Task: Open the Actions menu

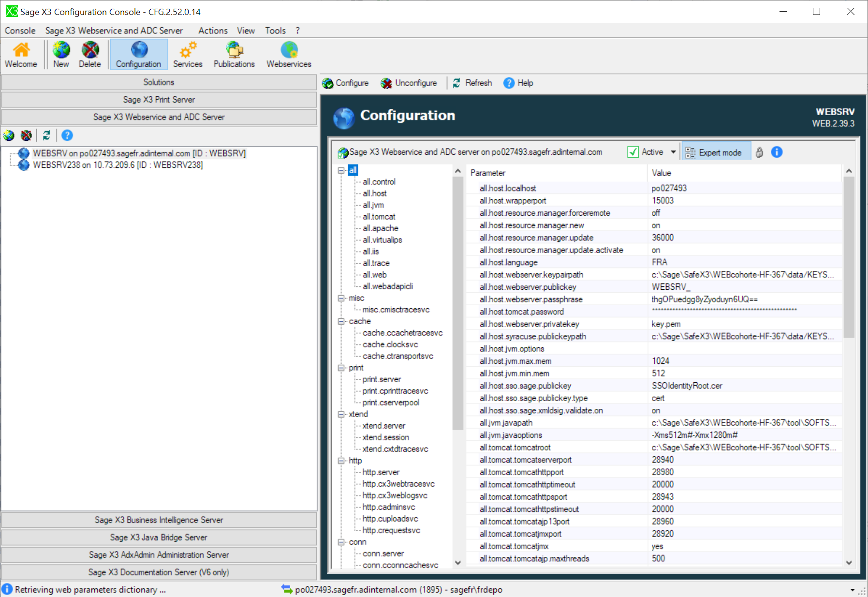Action: pyautogui.click(x=213, y=30)
